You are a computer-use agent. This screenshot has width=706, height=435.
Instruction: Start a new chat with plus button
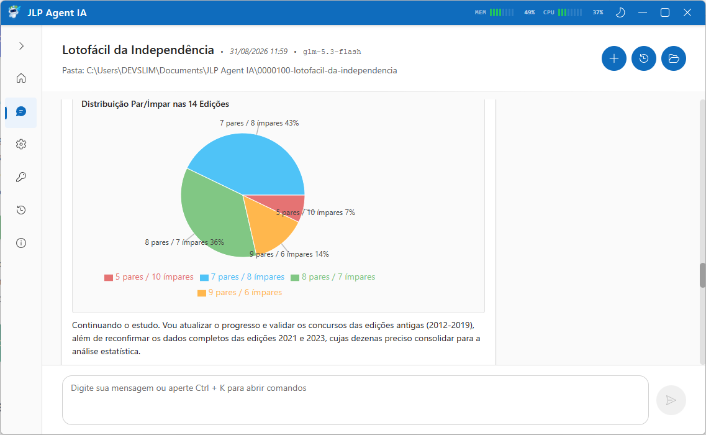point(614,59)
